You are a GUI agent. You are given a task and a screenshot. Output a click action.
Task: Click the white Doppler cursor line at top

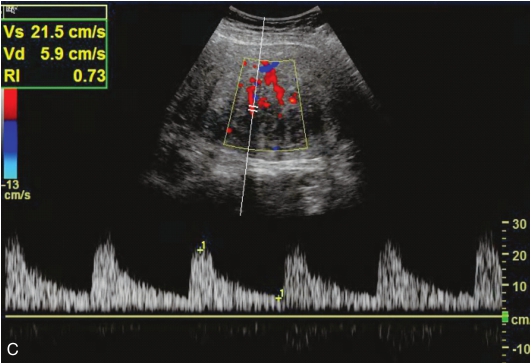tap(263, 37)
